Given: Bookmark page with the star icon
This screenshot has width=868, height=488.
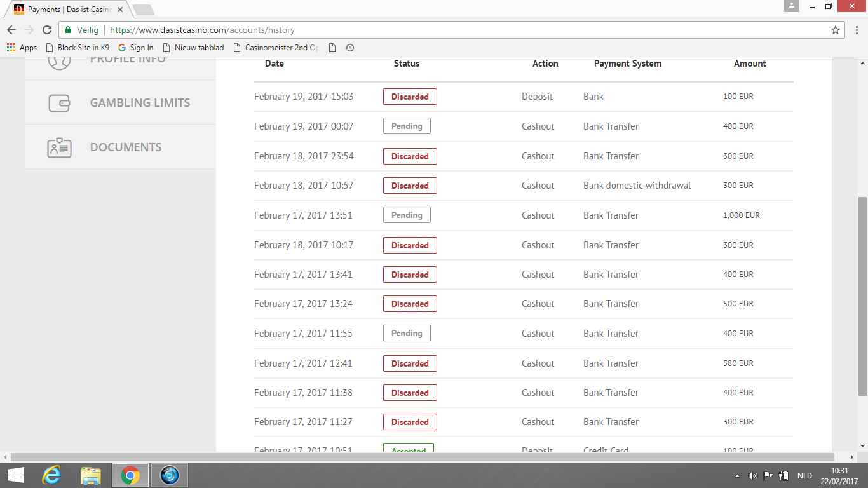Looking at the screenshot, I should click(x=836, y=30).
